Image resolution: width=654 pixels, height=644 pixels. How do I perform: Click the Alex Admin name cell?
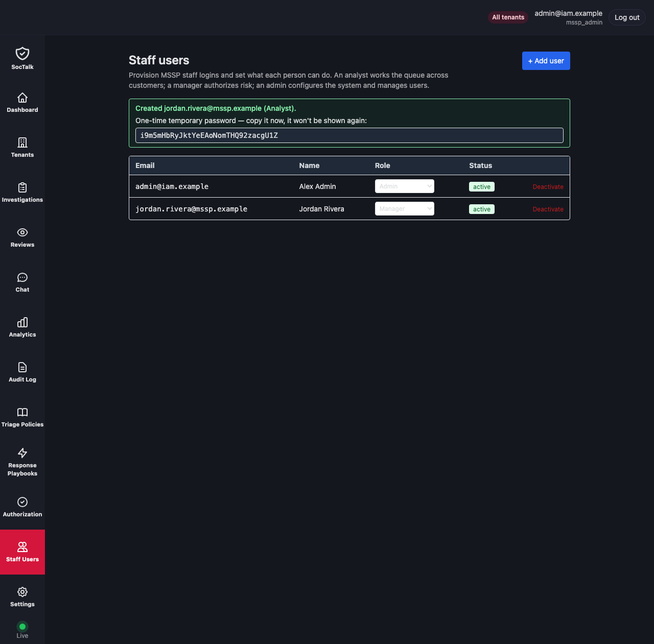click(x=317, y=186)
